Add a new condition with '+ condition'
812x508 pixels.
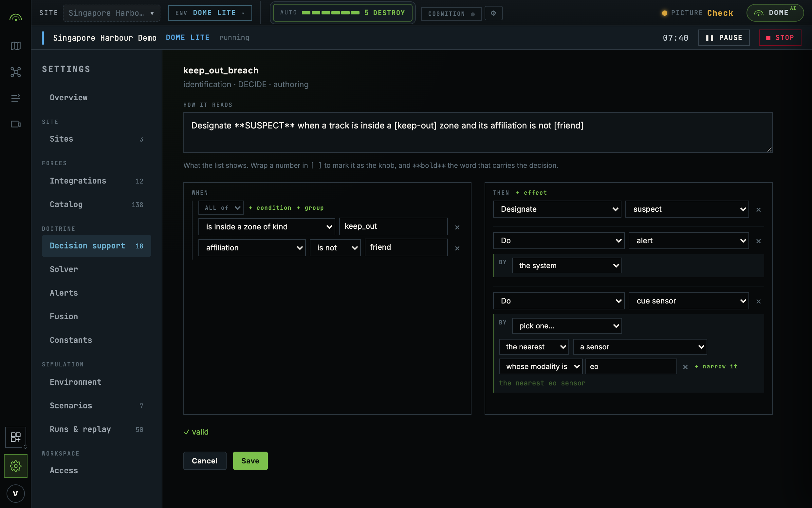270,208
